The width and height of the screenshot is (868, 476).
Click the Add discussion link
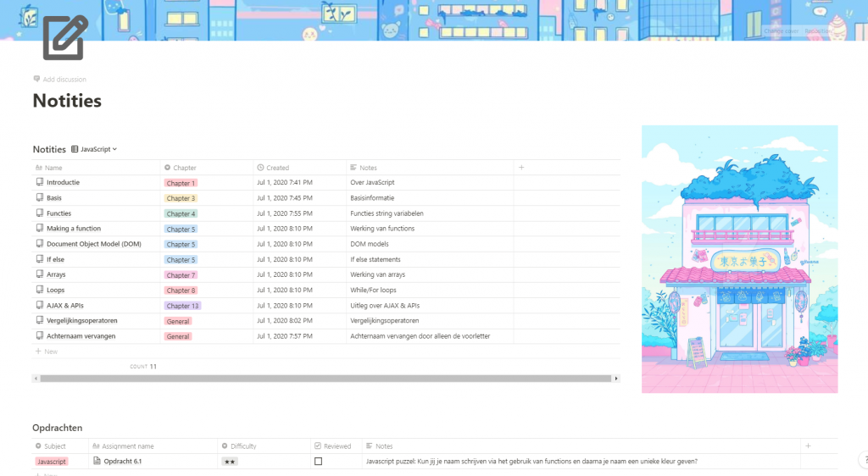pos(60,79)
